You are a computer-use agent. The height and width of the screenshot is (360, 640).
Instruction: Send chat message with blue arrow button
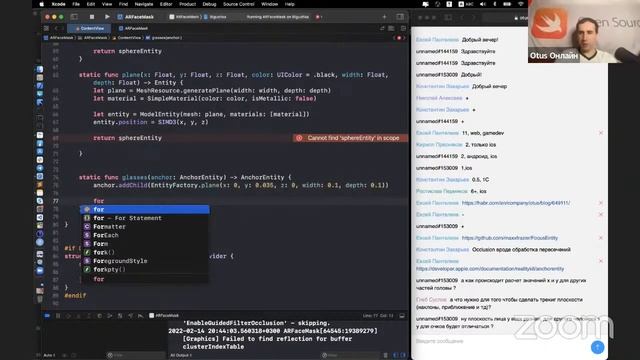point(597,347)
